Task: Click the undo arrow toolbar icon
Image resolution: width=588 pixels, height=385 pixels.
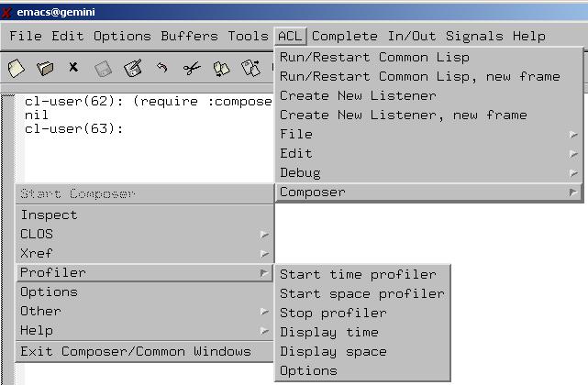Action: 162,68
